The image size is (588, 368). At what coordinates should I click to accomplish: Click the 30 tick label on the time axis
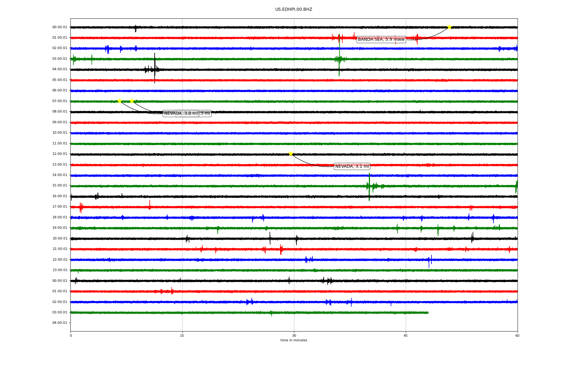[x=294, y=335]
